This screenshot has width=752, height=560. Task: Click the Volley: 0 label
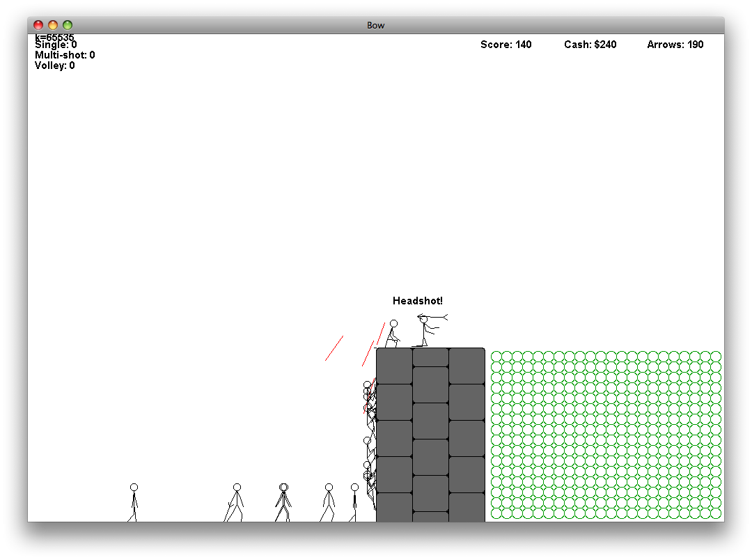click(x=55, y=65)
